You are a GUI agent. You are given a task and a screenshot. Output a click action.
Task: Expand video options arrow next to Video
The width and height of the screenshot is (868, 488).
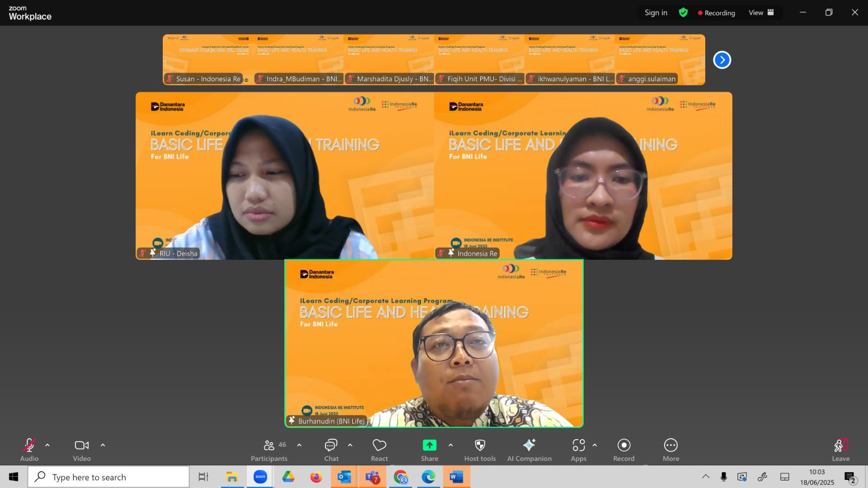pyautogui.click(x=103, y=445)
